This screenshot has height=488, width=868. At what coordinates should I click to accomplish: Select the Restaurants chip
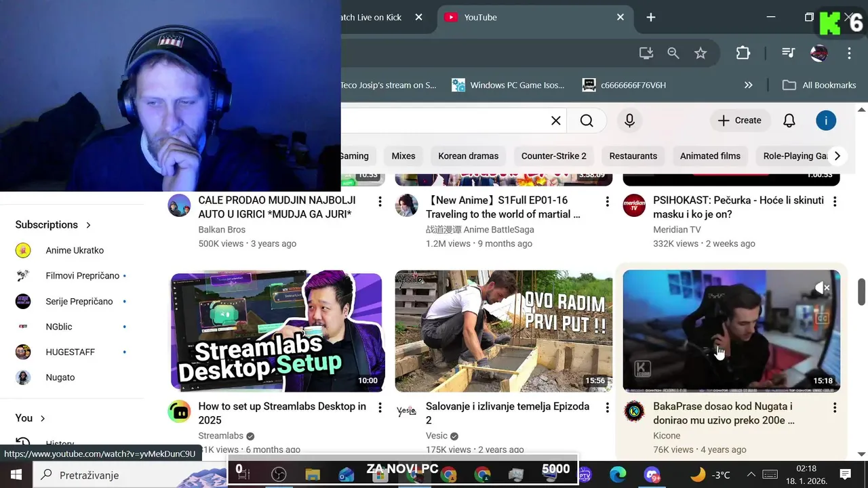(633, 156)
